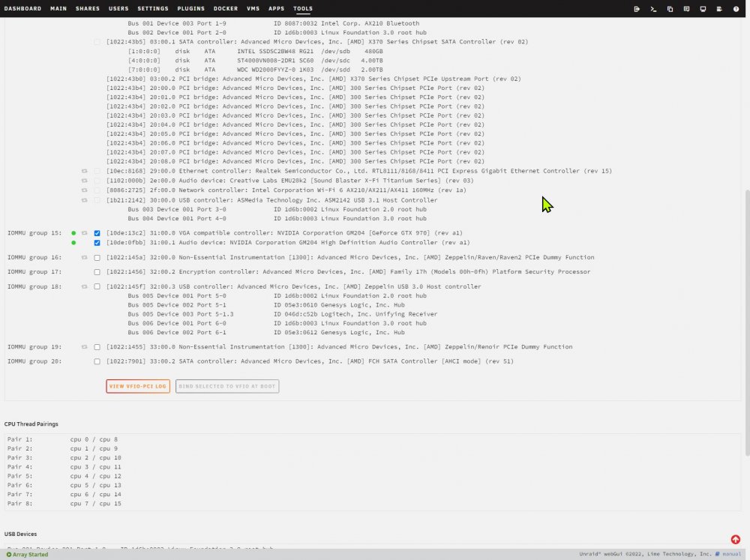
Task: Click the ST4000VN008 /dev/sdc 4.00TB disk line
Action: pyautogui.click(x=255, y=60)
